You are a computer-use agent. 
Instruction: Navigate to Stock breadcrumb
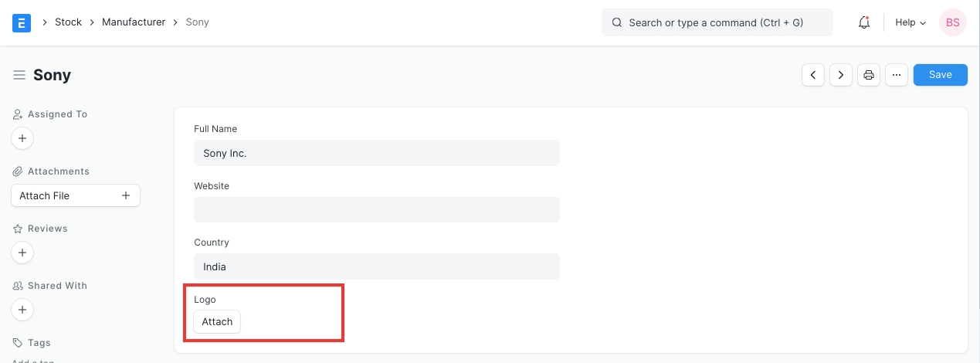(x=68, y=22)
